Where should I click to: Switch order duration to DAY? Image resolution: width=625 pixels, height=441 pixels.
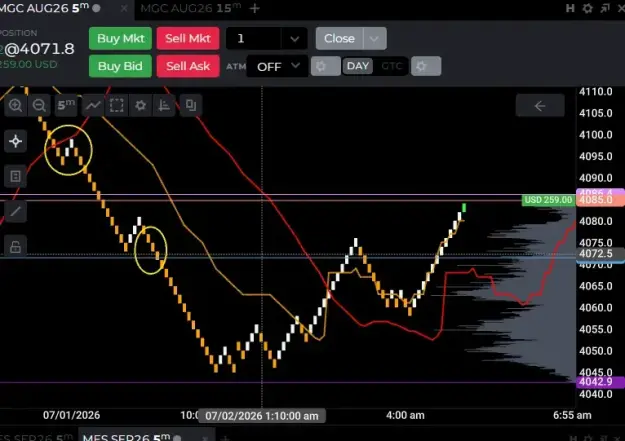point(358,66)
